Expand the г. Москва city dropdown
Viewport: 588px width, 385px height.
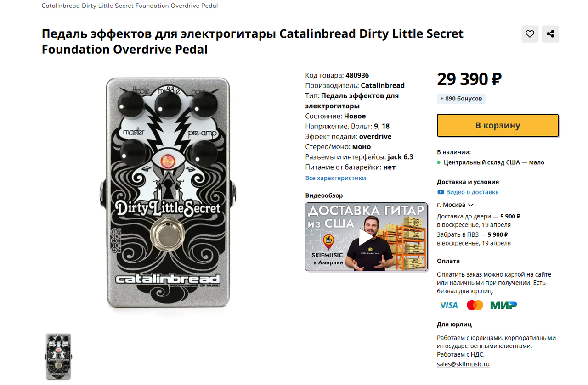[455, 205]
